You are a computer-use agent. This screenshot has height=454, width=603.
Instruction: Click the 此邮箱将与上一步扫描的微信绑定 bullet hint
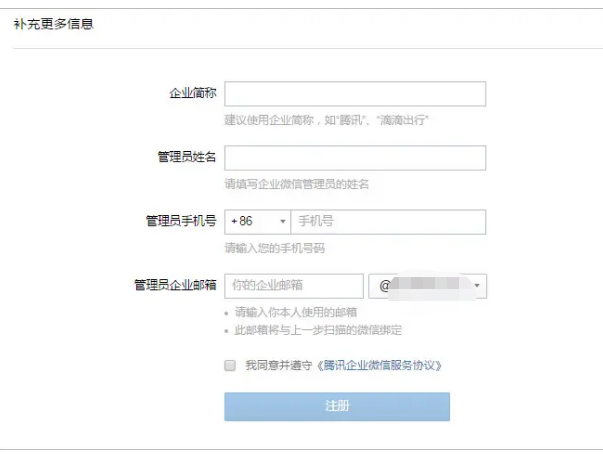click(x=317, y=330)
